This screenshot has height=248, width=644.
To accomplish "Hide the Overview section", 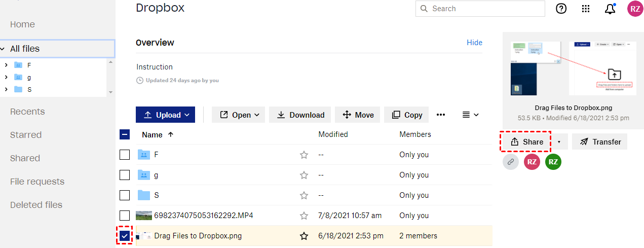I will point(474,43).
